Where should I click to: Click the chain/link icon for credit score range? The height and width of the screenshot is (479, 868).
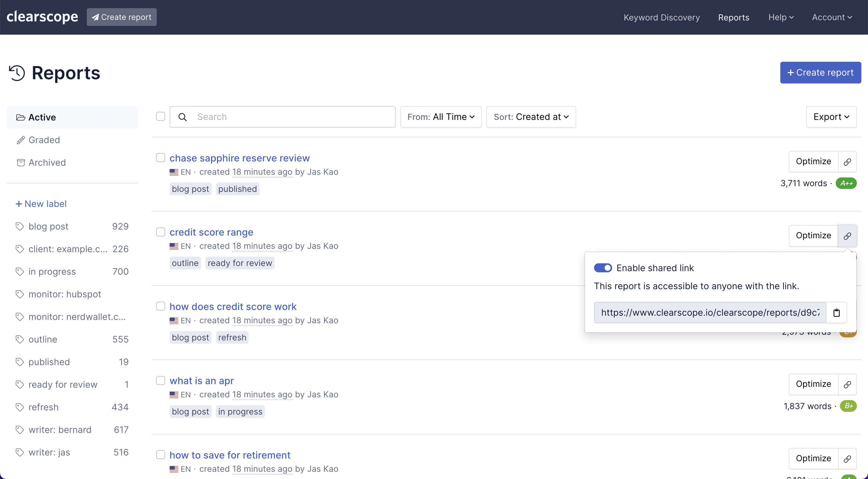(847, 235)
